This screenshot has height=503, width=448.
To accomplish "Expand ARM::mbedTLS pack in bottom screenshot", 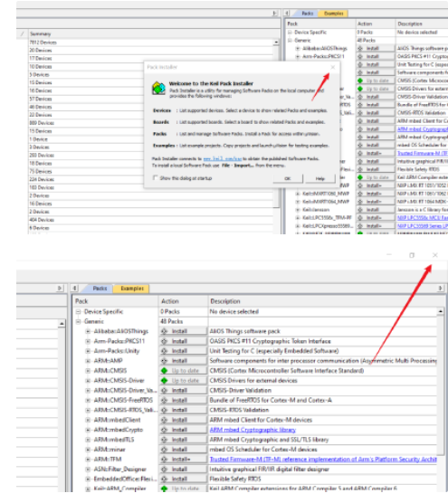I will click(88, 440).
